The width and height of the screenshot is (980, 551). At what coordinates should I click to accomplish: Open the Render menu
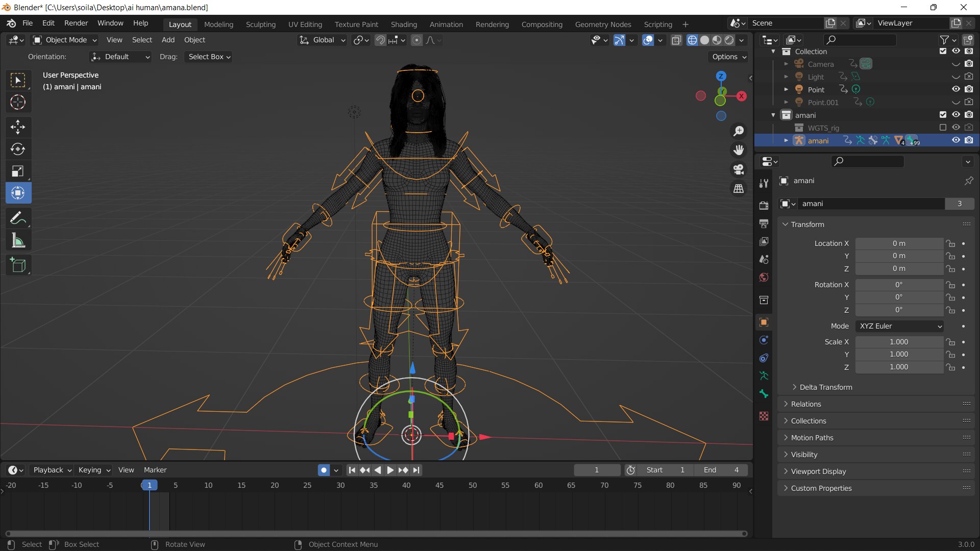click(x=76, y=23)
